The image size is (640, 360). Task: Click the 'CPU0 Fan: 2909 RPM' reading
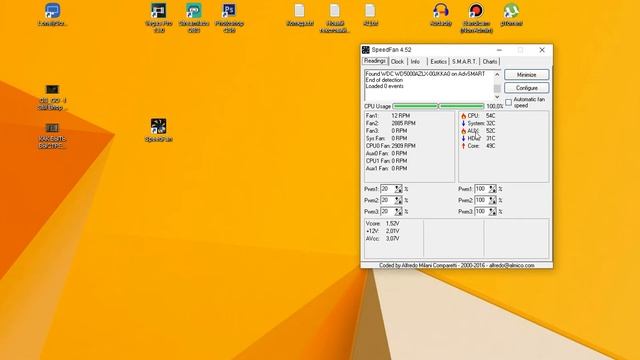pyautogui.click(x=391, y=146)
